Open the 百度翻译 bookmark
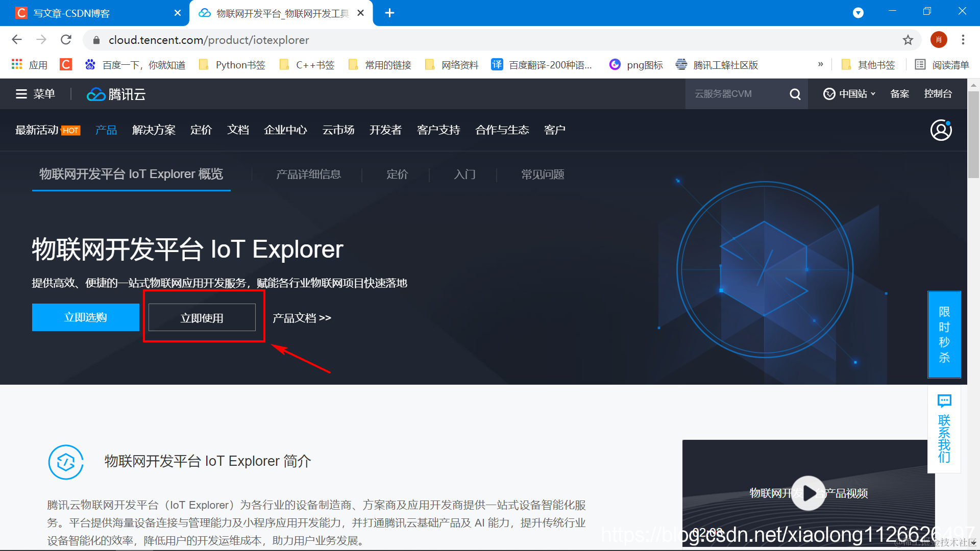Viewport: 980px width, 551px height. pyautogui.click(x=542, y=65)
